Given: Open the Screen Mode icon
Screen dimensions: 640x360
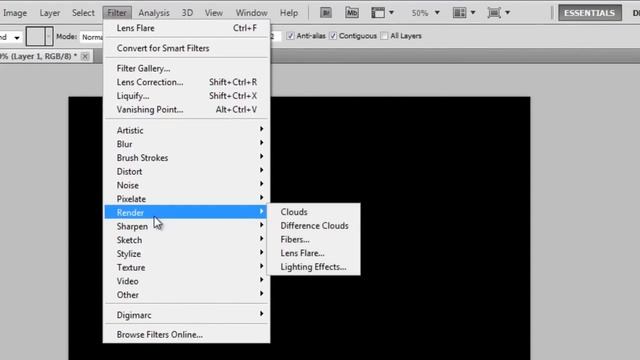Looking at the screenshot, I should coord(494,13).
